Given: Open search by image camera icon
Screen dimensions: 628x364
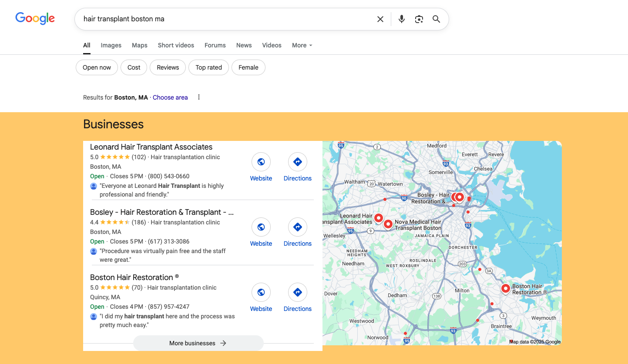Looking at the screenshot, I should pyautogui.click(x=419, y=19).
